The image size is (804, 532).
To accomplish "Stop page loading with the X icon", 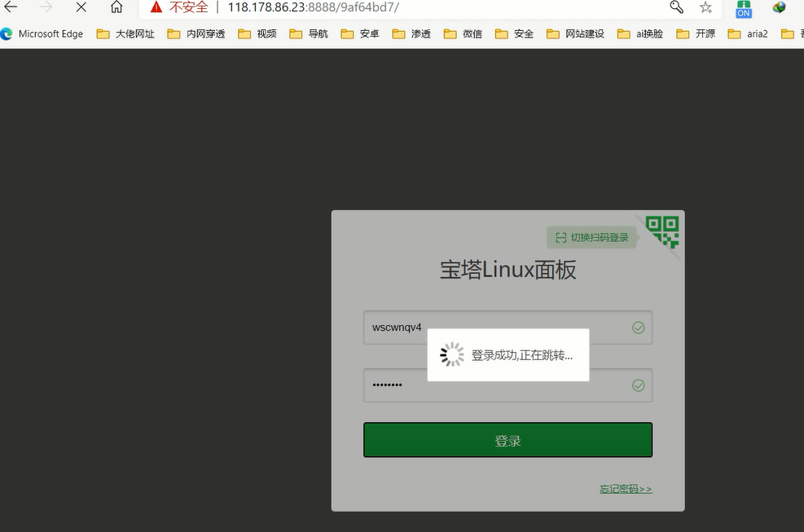I will [x=81, y=7].
